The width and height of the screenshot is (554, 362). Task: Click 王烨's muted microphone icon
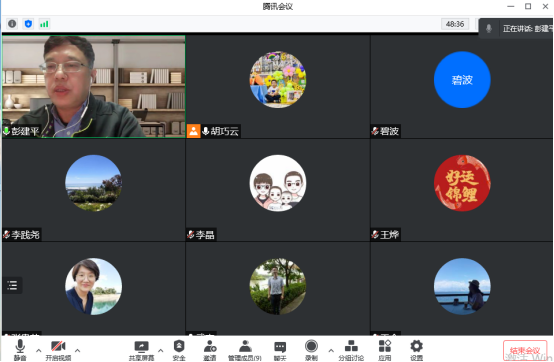coord(375,235)
